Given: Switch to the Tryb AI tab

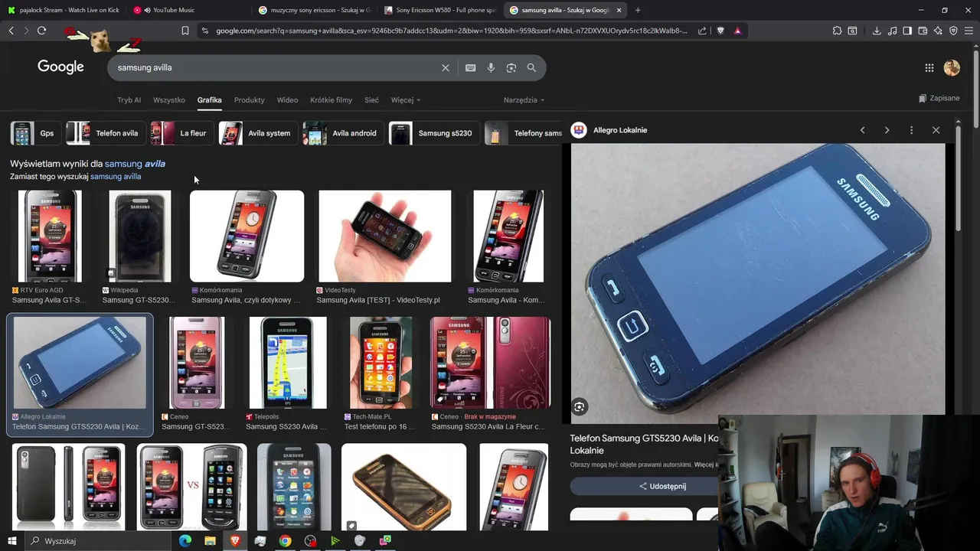Looking at the screenshot, I should coord(129,100).
